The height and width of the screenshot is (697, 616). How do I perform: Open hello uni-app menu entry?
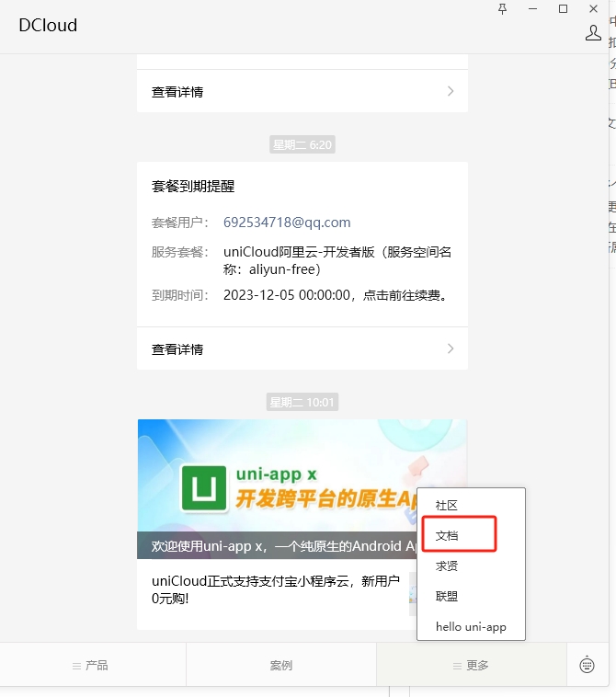tap(471, 627)
